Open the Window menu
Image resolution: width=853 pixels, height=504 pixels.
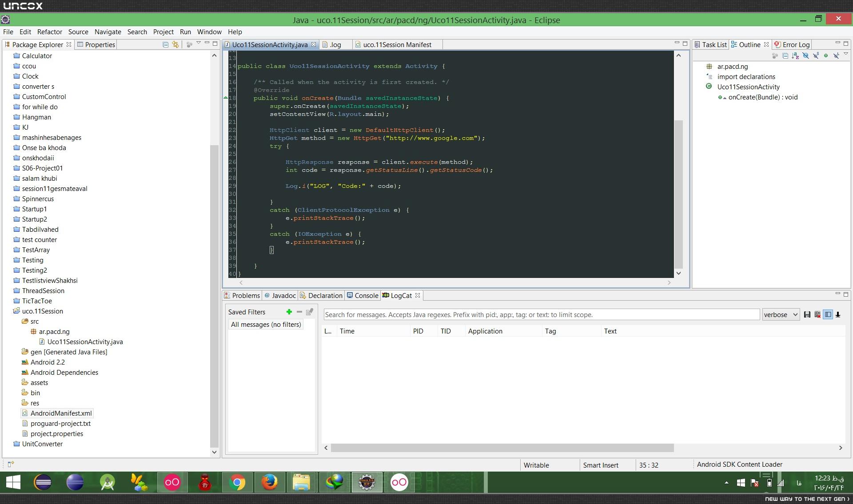209,32
